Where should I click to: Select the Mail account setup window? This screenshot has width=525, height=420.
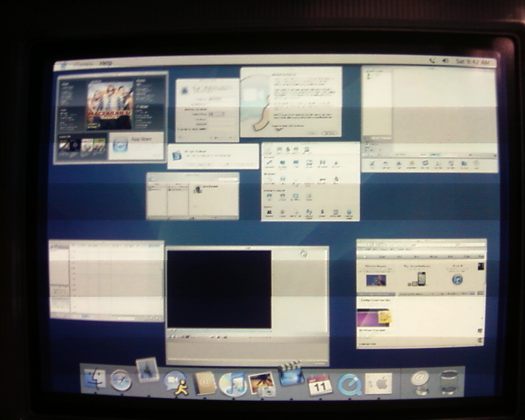click(208, 111)
